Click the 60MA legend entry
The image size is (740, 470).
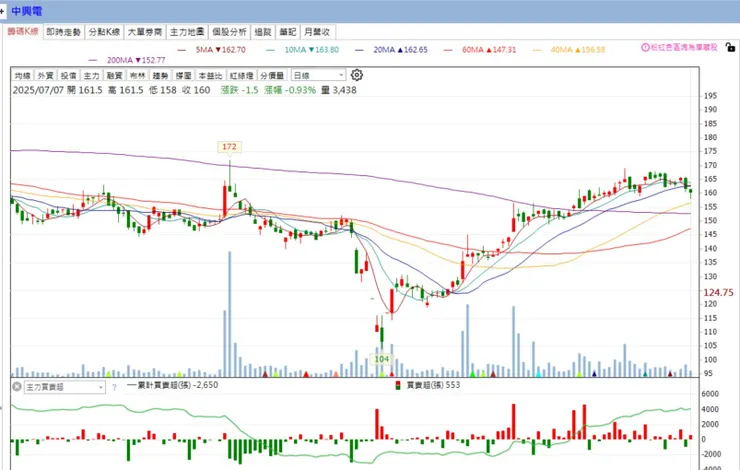pyautogui.click(x=480, y=50)
